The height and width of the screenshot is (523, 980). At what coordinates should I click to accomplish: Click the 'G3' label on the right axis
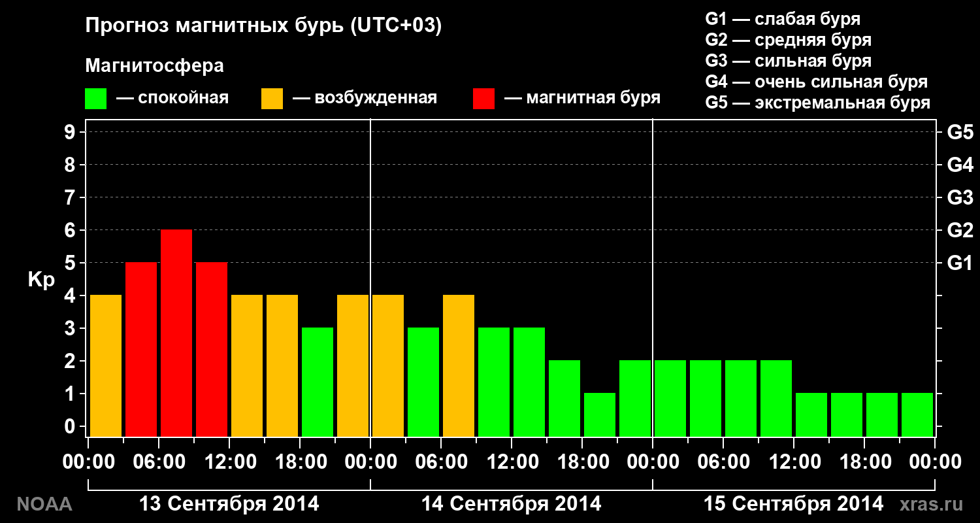point(960,197)
